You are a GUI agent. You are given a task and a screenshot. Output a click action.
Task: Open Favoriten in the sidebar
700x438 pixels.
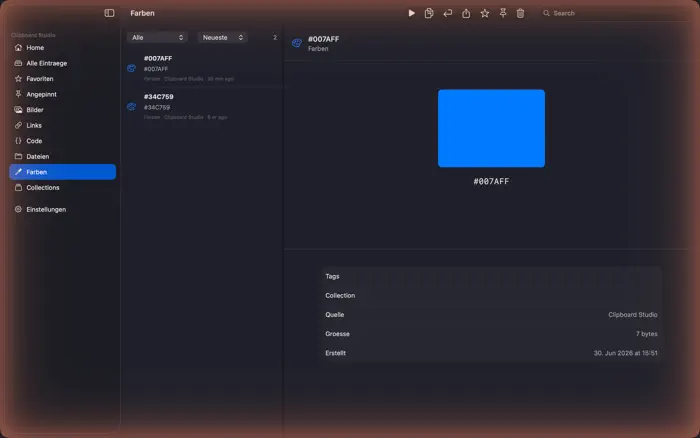click(62, 79)
